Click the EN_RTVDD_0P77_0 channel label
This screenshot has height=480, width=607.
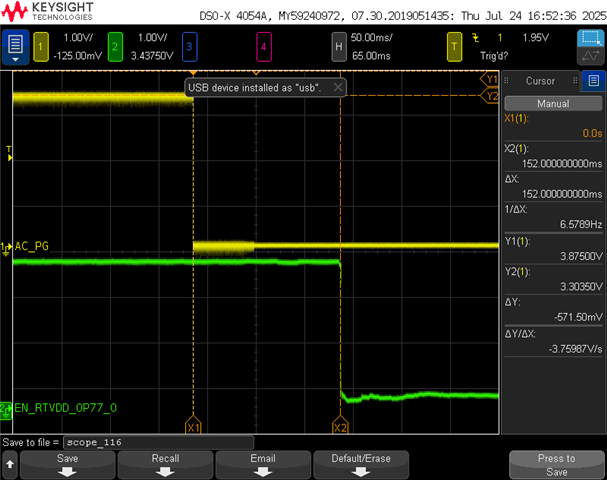tap(65, 408)
